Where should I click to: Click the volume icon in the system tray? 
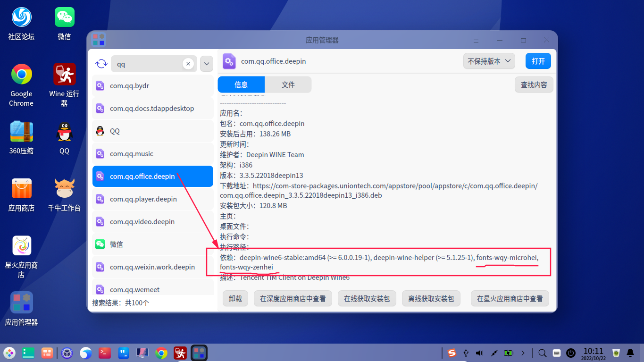(x=479, y=353)
